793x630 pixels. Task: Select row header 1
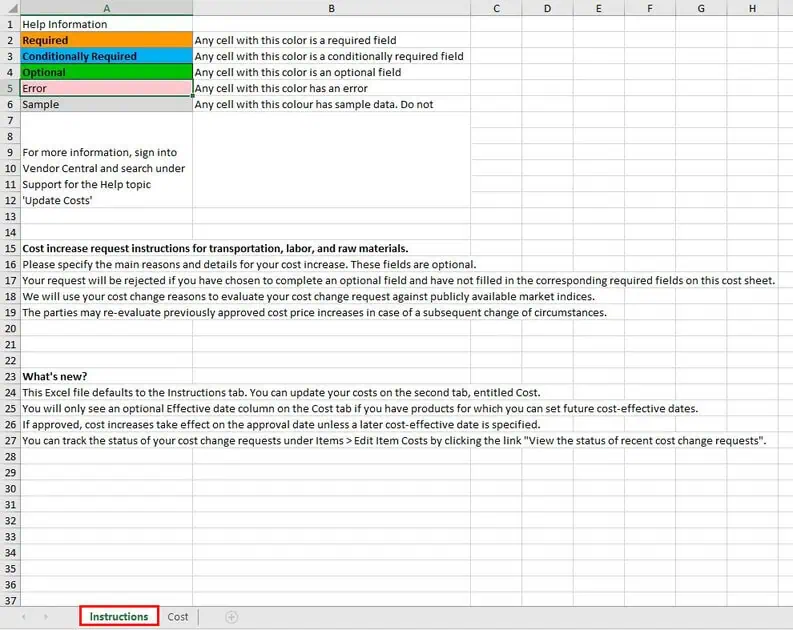click(10, 24)
